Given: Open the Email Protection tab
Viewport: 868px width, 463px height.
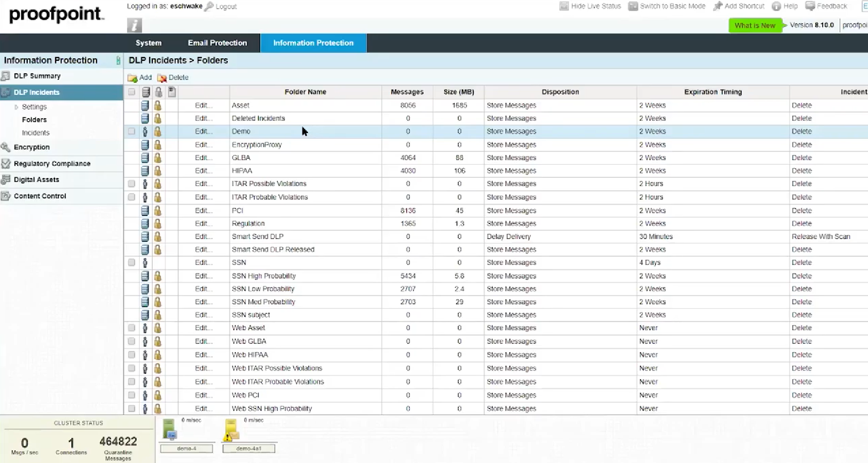Looking at the screenshot, I should coord(218,43).
